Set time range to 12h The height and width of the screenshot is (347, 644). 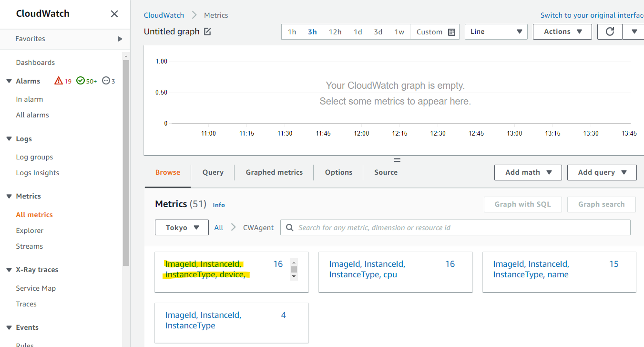click(335, 32)
